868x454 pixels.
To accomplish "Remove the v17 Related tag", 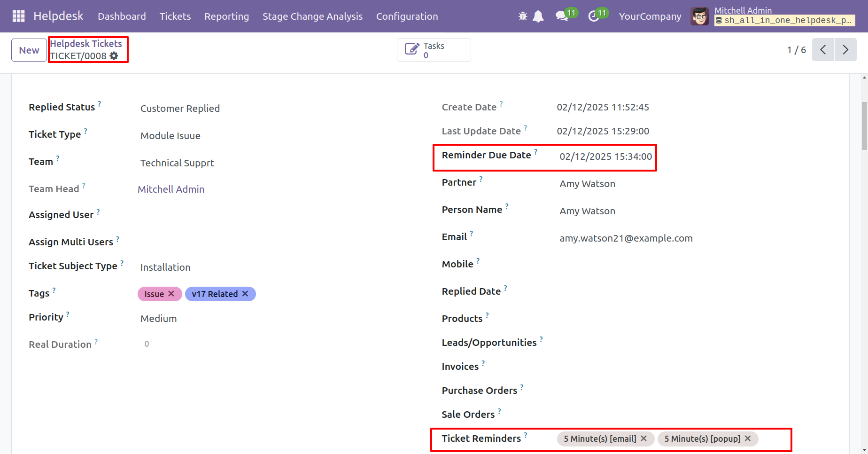I will [245, 294].
